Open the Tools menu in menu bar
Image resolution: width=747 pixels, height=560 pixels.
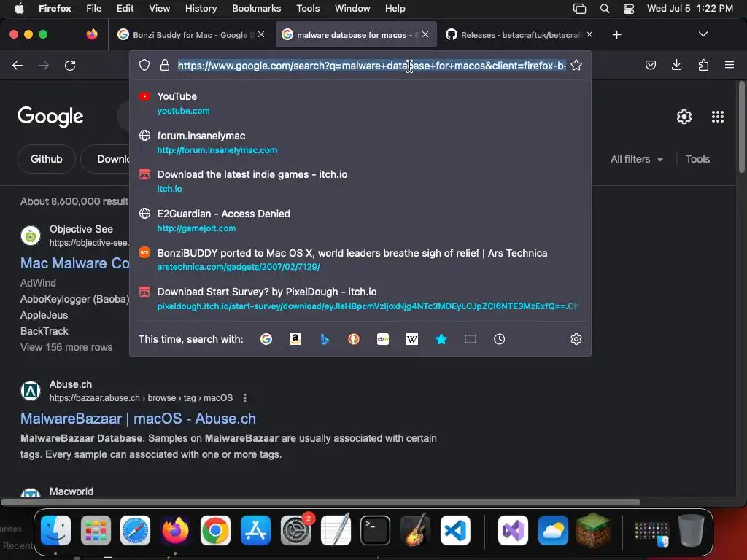pyautogui.click(x=308, y=9)
